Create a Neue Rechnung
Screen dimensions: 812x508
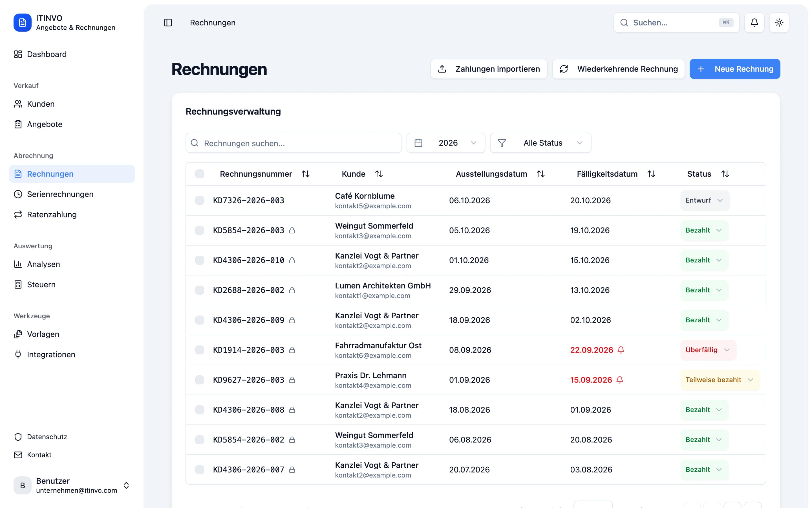click(734, 69)
